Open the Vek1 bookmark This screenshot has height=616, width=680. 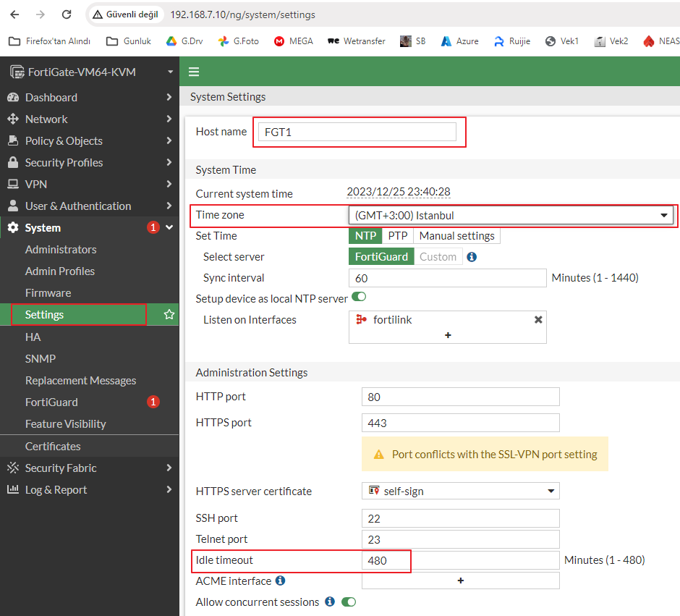562,41
